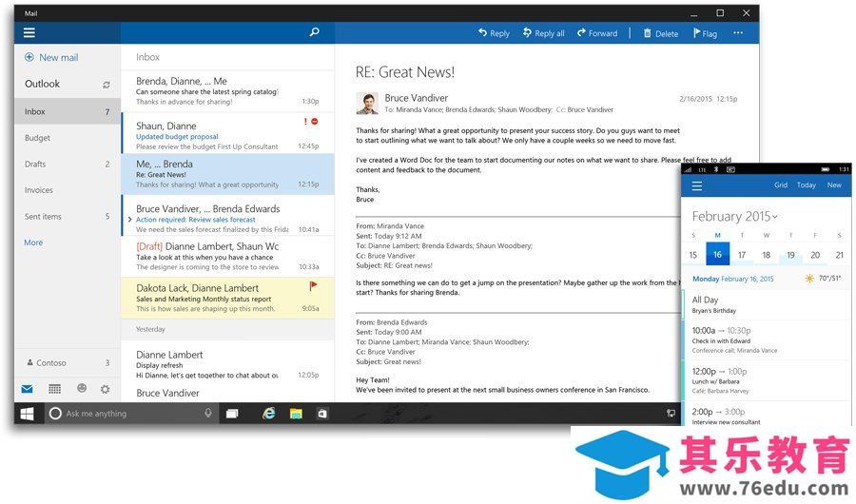Open the Interview new consultant event
856x504 pixels.
coord(767,415)
